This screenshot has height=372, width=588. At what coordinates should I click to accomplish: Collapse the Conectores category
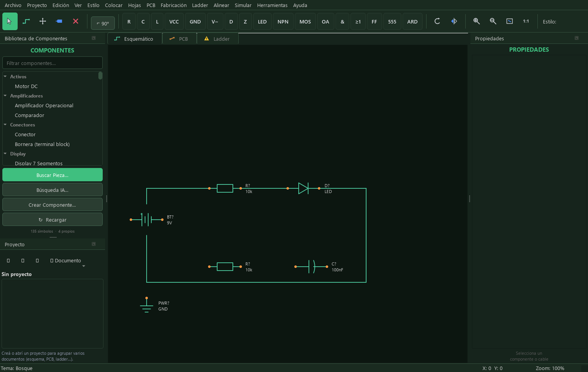click(x=5, y=125)
